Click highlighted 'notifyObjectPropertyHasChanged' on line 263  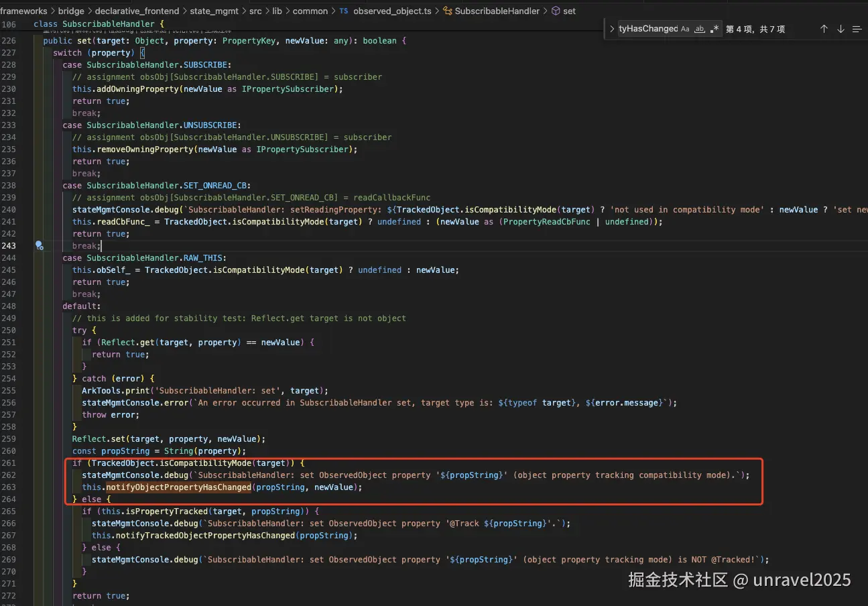click(178, 487)
